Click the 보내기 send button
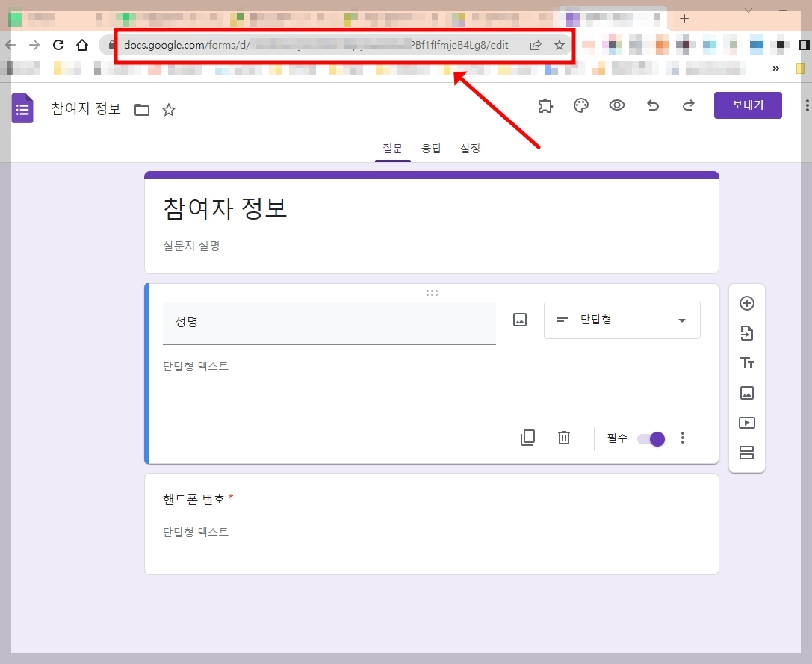This screenshot has width=812, height=664. [747, 105]
